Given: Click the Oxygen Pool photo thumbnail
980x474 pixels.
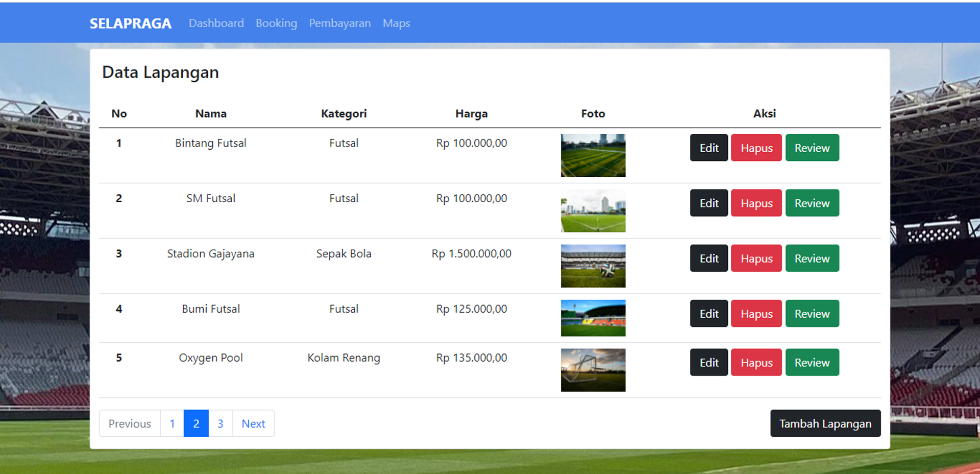Looking at the screenshot, I should coord(593,370).
